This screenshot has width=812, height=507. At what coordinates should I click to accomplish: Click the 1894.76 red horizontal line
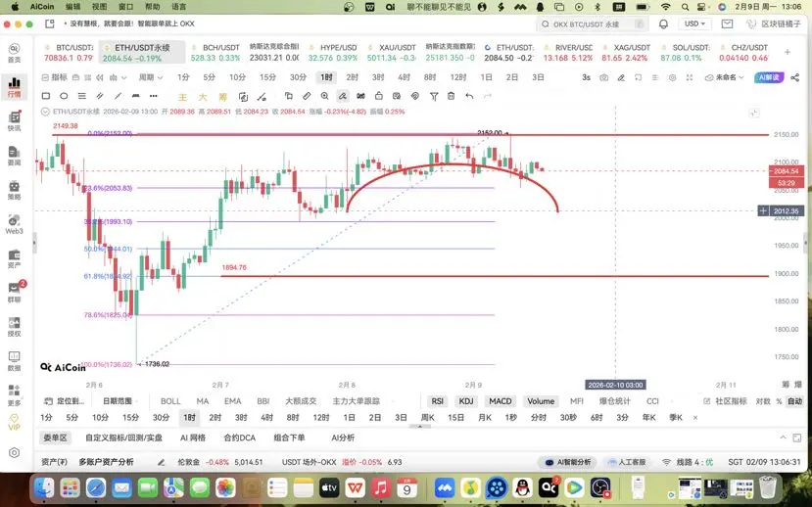495,276
